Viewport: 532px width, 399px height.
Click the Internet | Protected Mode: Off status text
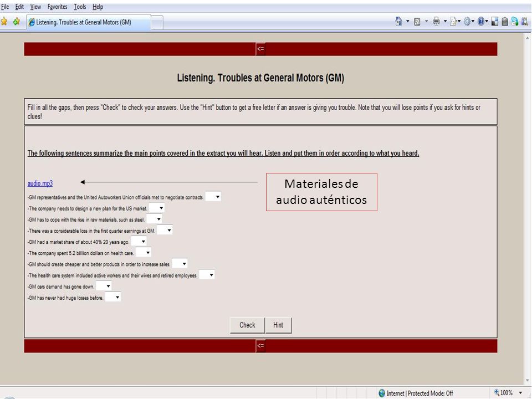(x=420, y=393)
